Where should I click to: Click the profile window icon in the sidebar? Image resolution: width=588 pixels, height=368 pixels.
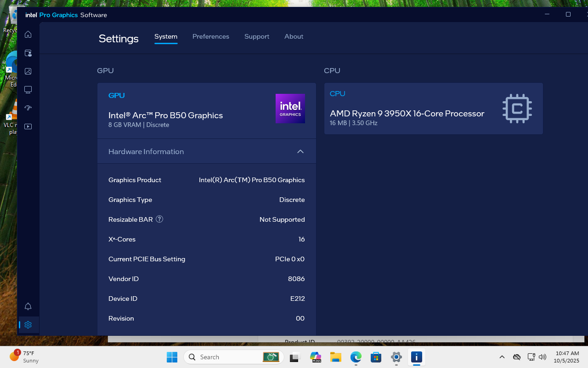pos(28,53)
